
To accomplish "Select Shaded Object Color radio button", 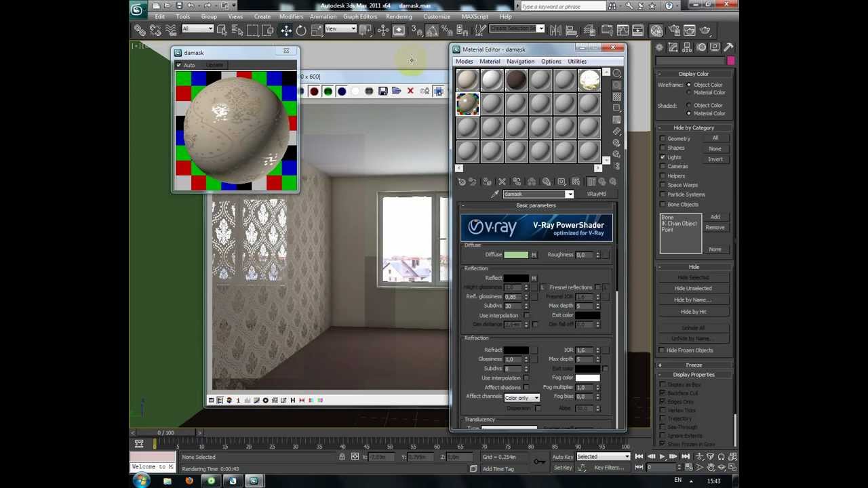I will (x=689, y=106).
